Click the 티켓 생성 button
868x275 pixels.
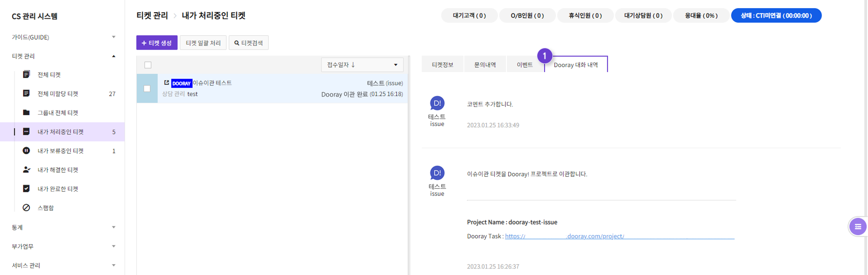pyautogui.click(x=157, y=43)
